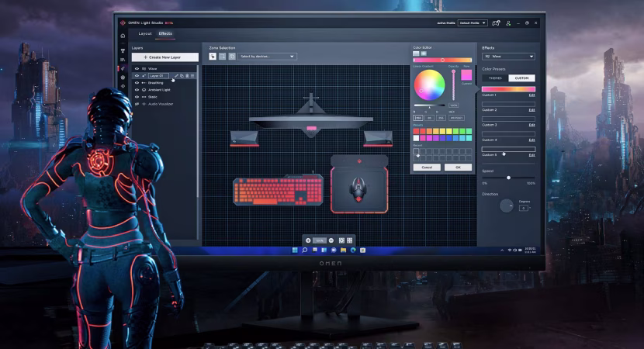Open the controller icon in title bar
The height and width of the screenshot is (349, 644).
click(x=496, y=23)
